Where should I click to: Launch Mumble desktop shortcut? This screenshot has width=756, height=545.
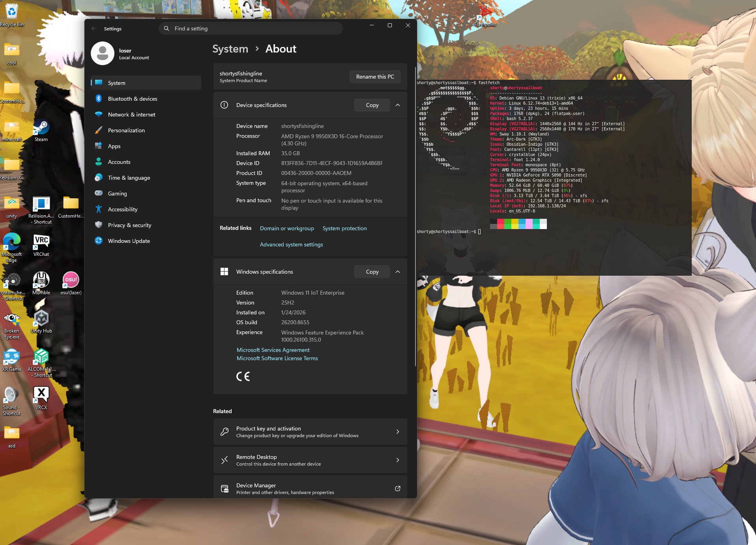click(41, 283)
